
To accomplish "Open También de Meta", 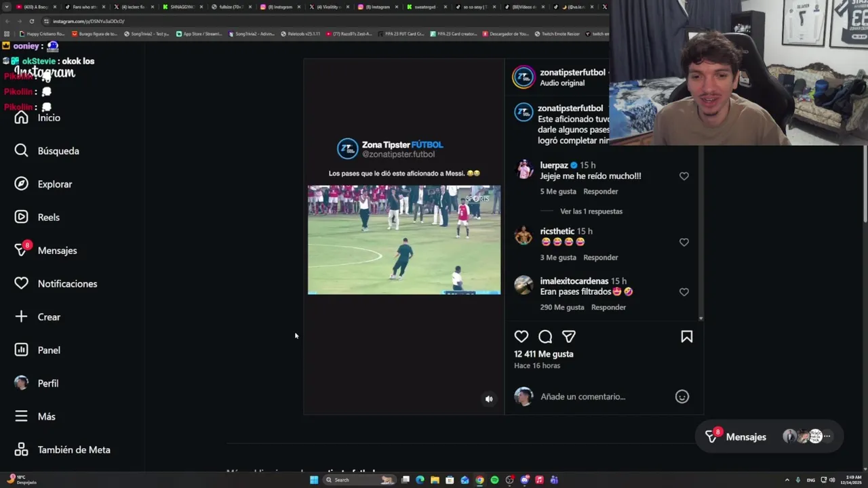I will [62, 450].
